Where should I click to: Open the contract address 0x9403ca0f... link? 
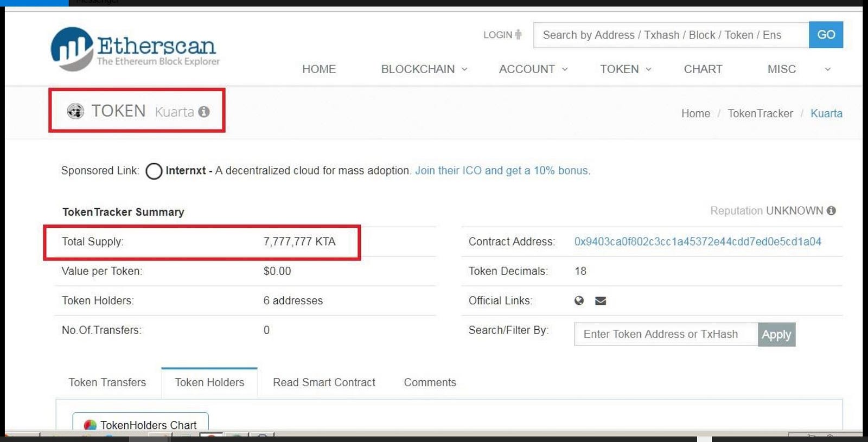[x=698, y=241]
